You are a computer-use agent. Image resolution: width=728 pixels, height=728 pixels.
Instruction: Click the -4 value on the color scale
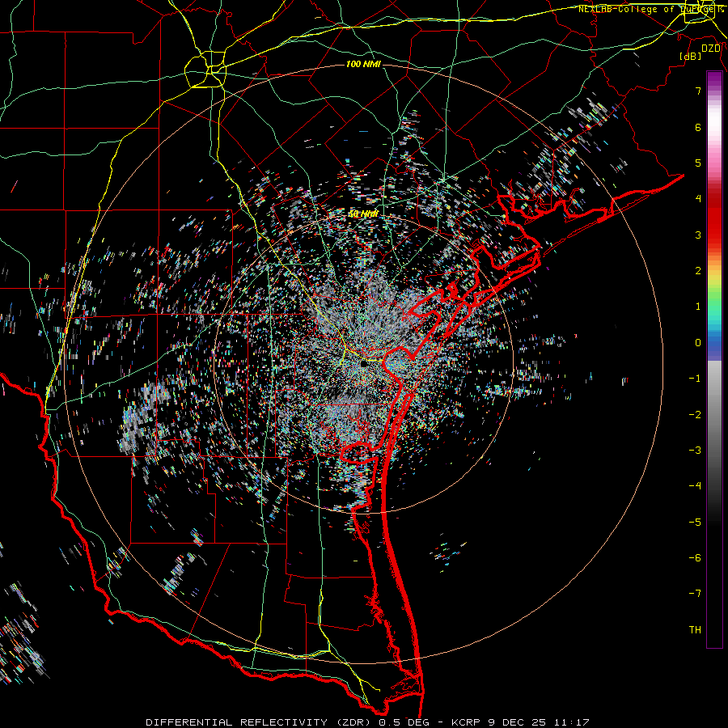tap(695, 486)
